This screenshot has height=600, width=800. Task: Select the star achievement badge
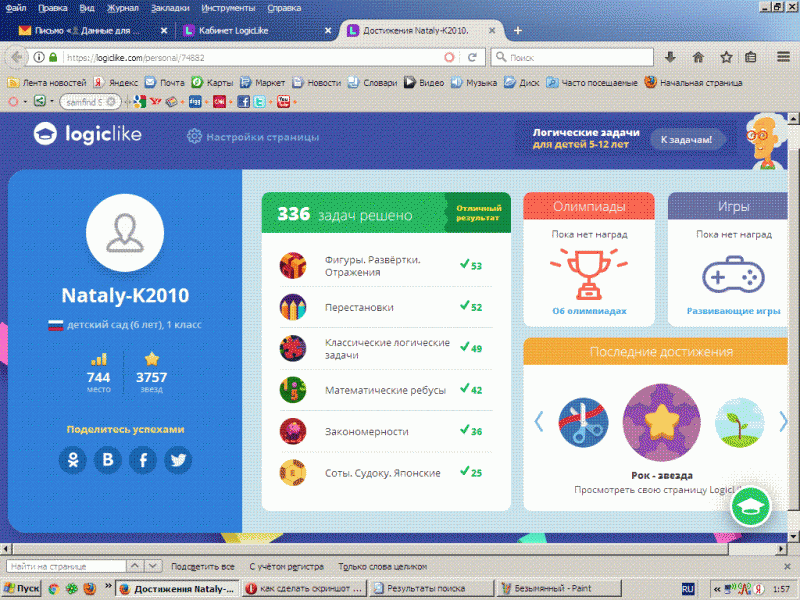click(x=661, y=422)
